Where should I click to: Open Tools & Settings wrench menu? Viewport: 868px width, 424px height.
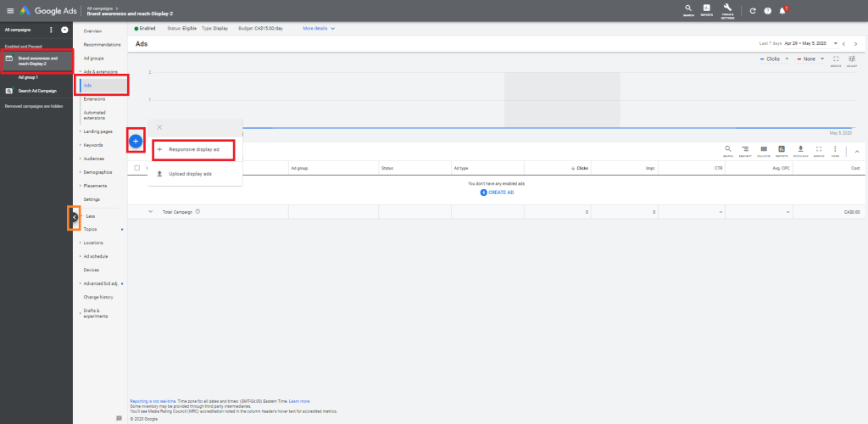(727, 10)
